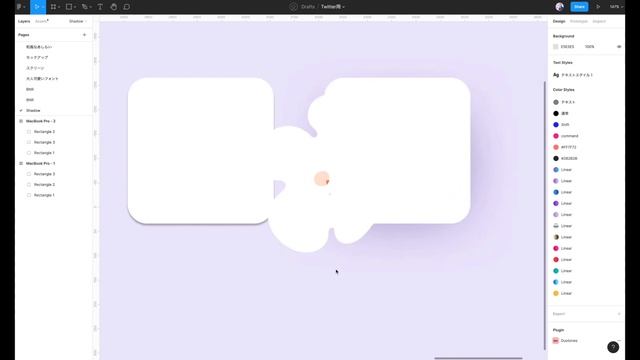The height and width of the screenshot is (360, 640).
Task: Select the right white rounded rectangle on canvas
Action: coord(397,151)
